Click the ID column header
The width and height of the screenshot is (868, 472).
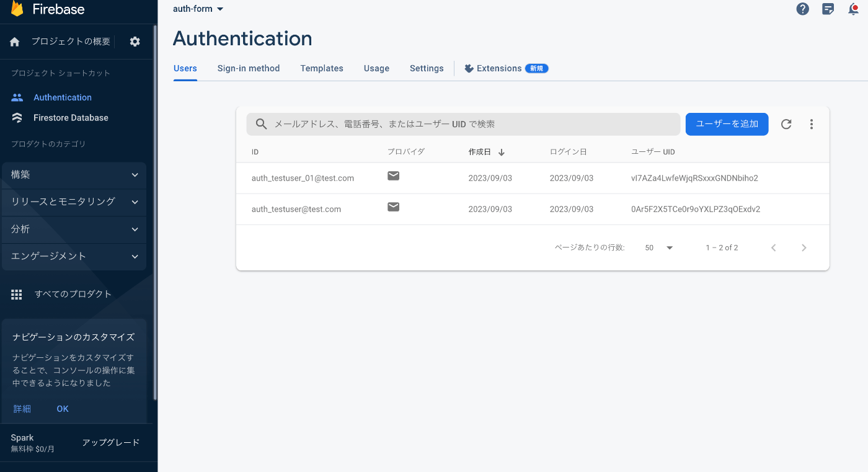[255, 152]
